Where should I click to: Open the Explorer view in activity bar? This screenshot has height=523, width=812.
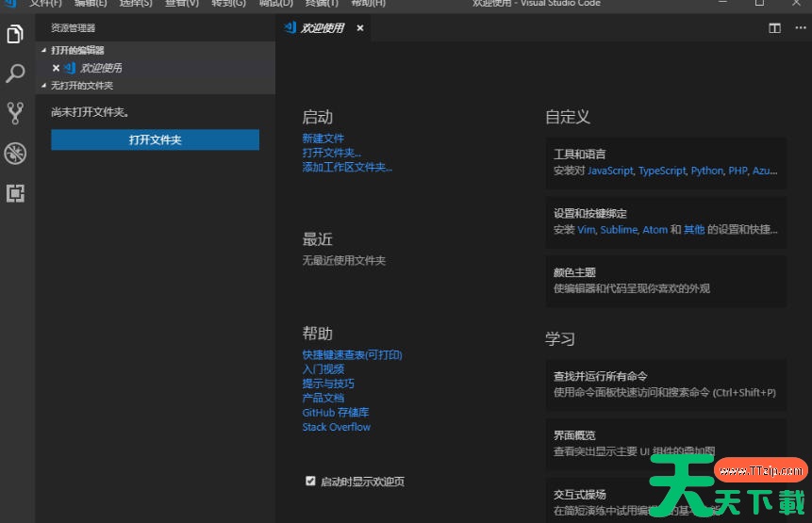pos(15,34)
